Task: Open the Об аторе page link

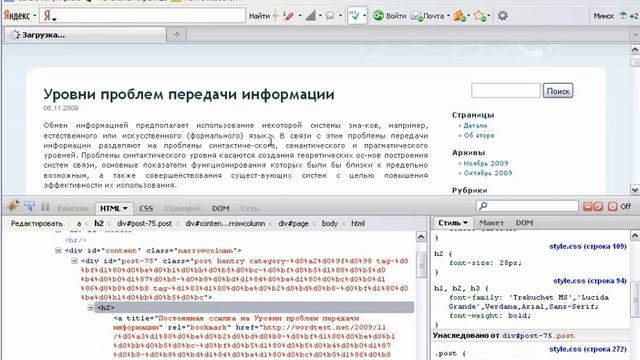Action: tap(478, 136)
